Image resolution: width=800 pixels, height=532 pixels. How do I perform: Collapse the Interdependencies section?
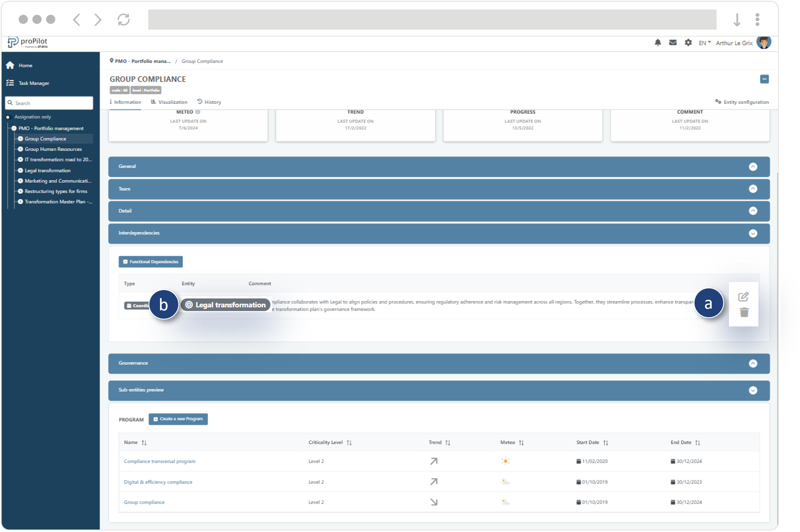point(753,233)
